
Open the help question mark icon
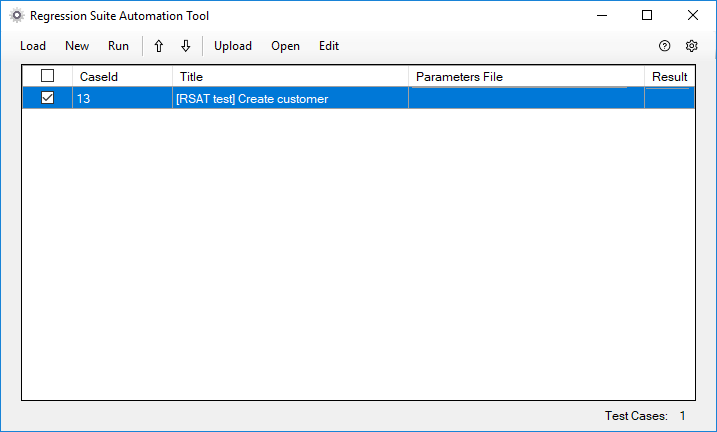click(664, 46)
